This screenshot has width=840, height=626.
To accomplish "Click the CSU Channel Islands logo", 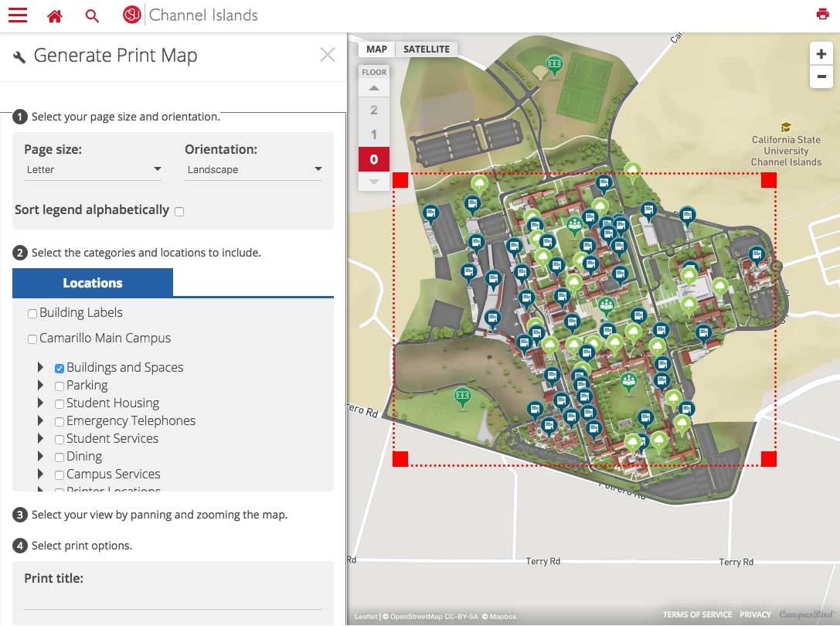I will [x=131, y=15].
